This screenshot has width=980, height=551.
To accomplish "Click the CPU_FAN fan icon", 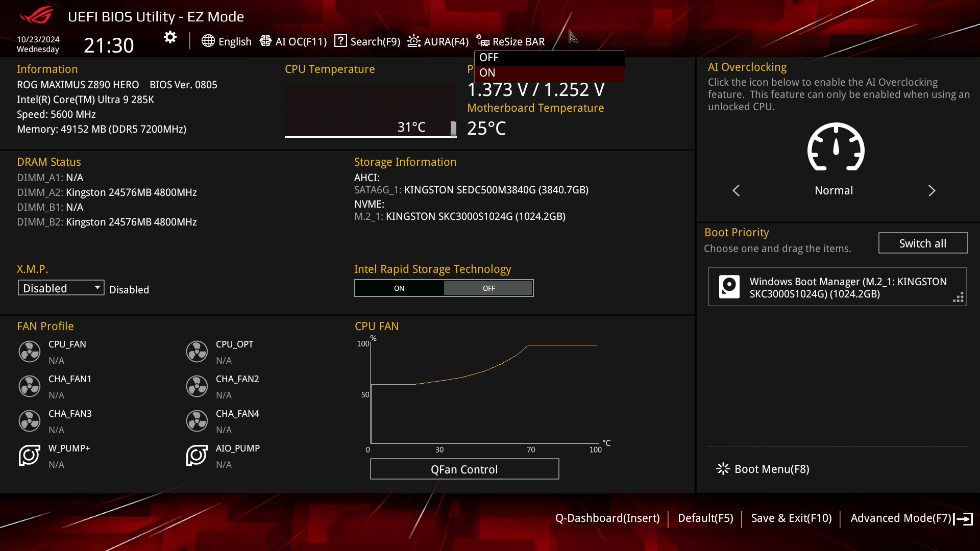I will [x=29, y=352].
